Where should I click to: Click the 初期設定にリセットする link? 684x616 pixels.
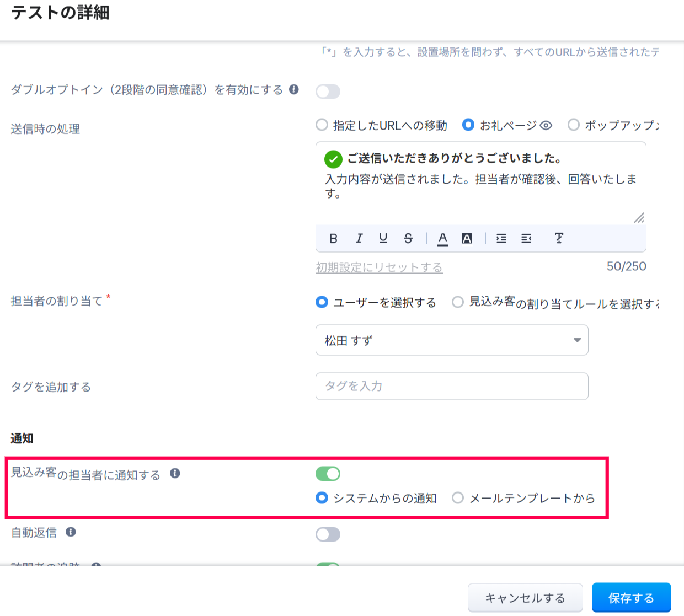379,267
